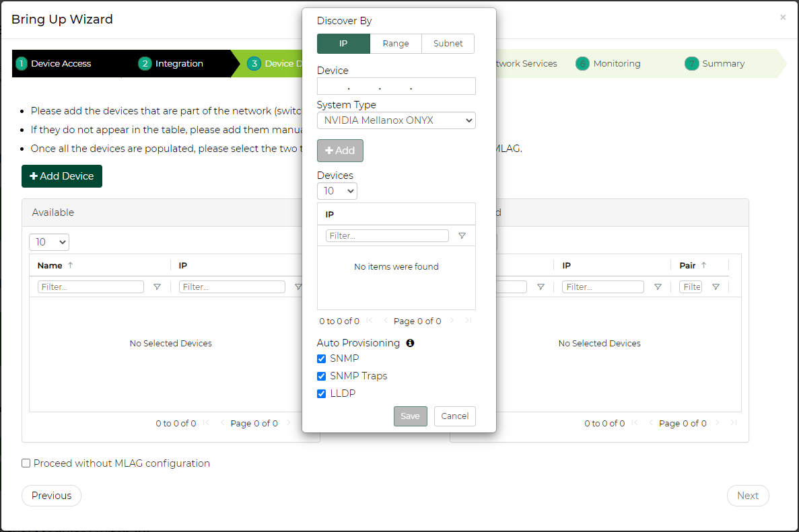
Task: Click filter funnel icon beside Pair filter
Action: click(x=716, y=287)
